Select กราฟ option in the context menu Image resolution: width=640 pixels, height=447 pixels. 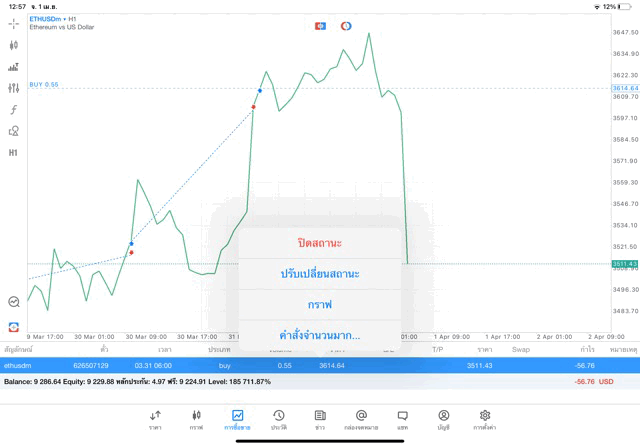point(320,304)
